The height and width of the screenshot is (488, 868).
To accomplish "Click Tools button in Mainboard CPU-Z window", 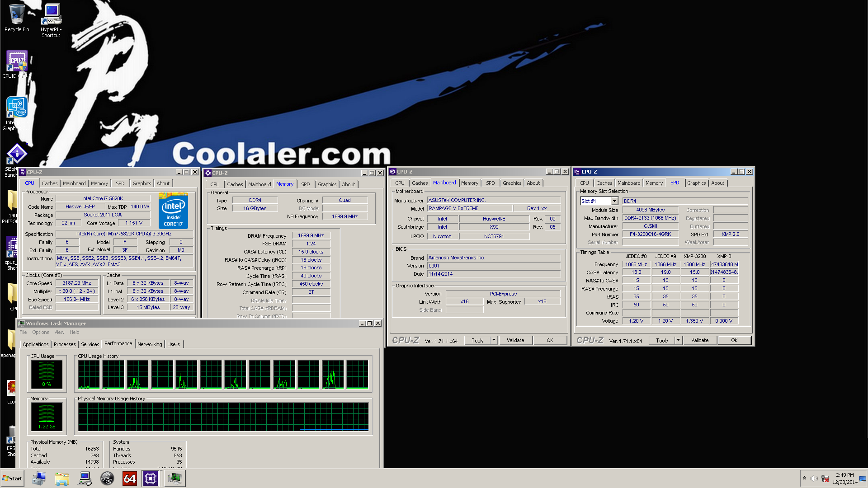I will (x=477, y=340).
